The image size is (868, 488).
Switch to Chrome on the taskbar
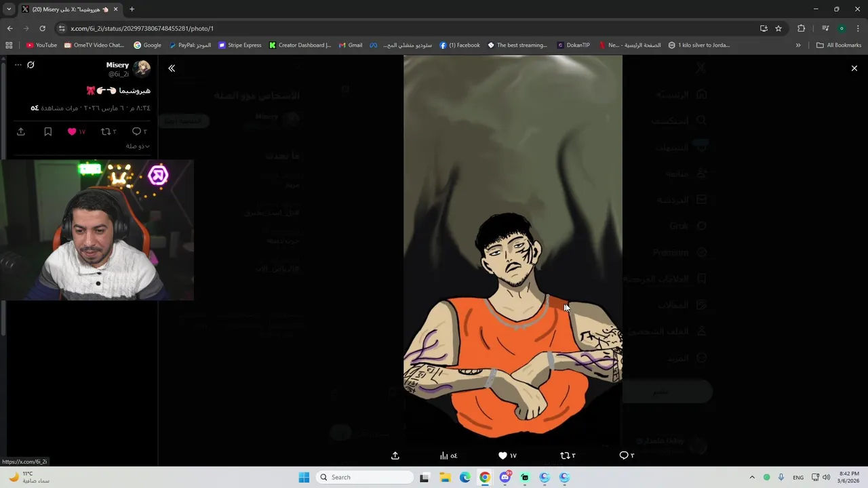[x=485, y=477]
